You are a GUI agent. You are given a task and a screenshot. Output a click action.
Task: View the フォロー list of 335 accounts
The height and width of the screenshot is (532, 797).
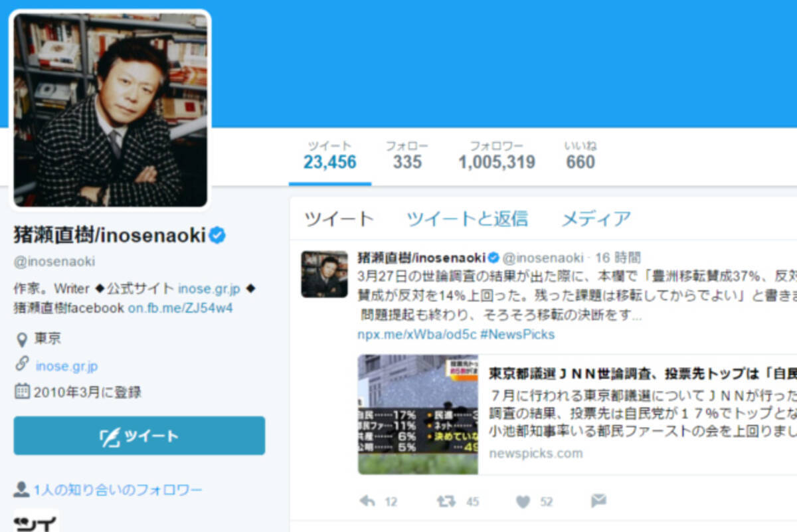pos(407,155)
